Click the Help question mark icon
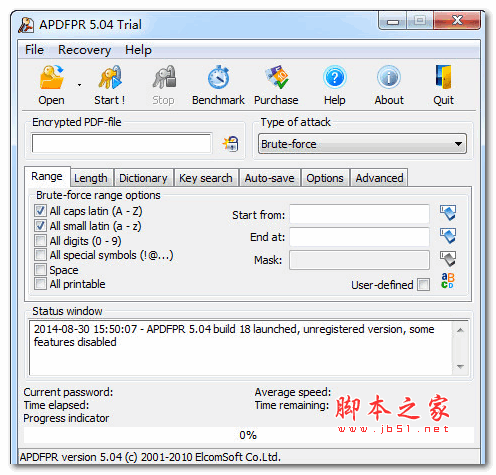Screen dimensions: 496x475 pos(335,77)
